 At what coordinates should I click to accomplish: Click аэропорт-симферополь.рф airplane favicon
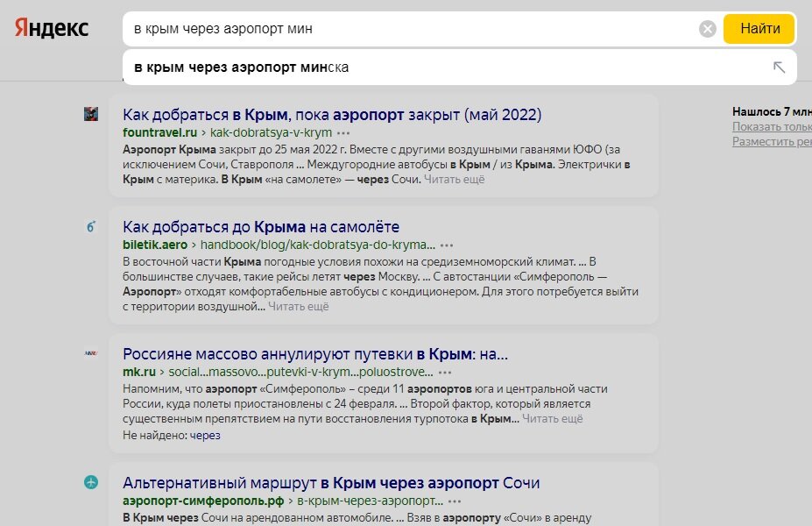pyautogui.click(x=91, y=482)
